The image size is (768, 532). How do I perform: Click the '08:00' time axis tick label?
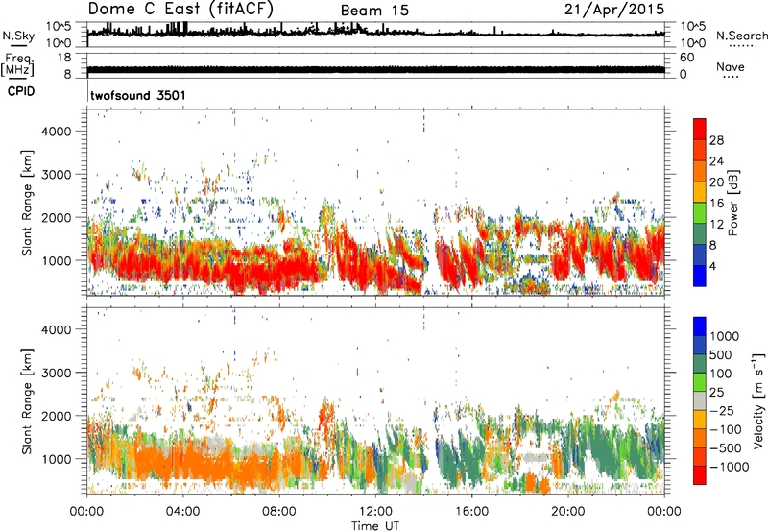(279, 512)
